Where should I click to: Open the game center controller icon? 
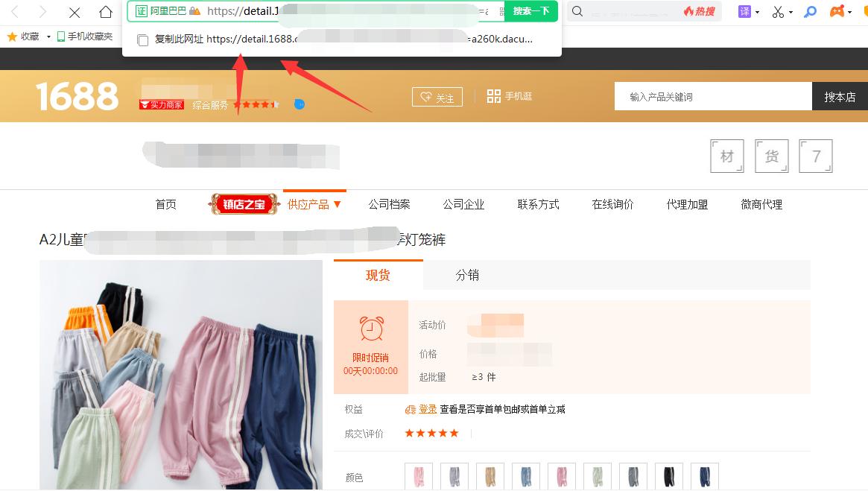coord(837,11)
